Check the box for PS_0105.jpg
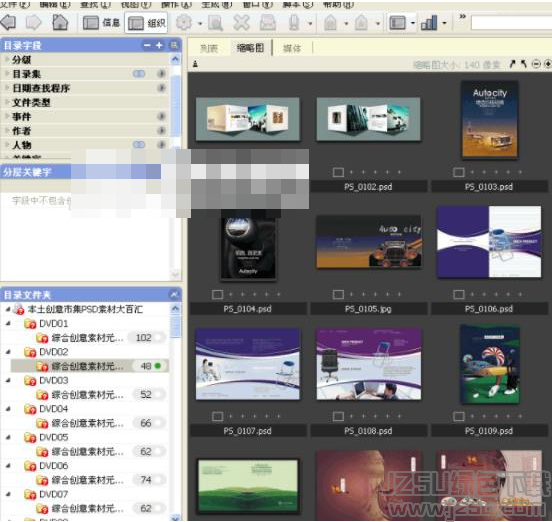This screenshot has width=552, height=522. coord(338,294)
